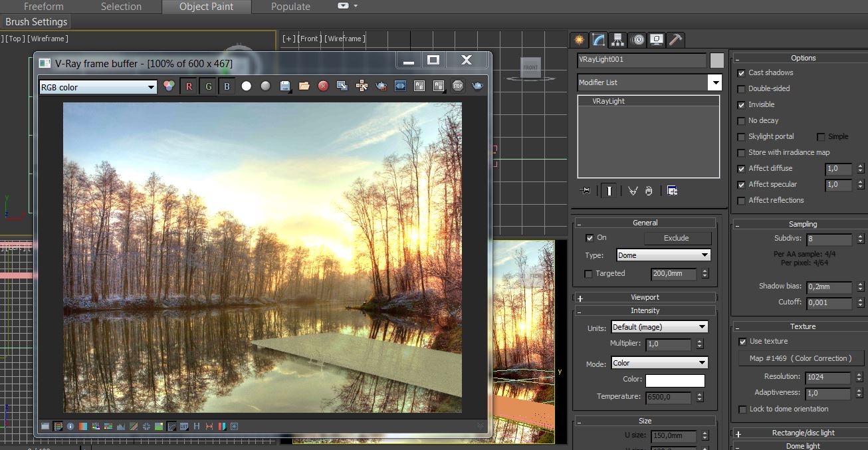The image size is (868, 450).
Task: Click the Exclude button
Action: point(677,238)
